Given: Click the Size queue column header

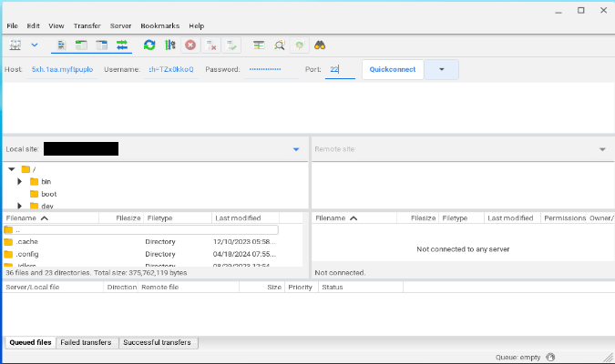Looking at the screenshot, I should click(x=262, y=288).
